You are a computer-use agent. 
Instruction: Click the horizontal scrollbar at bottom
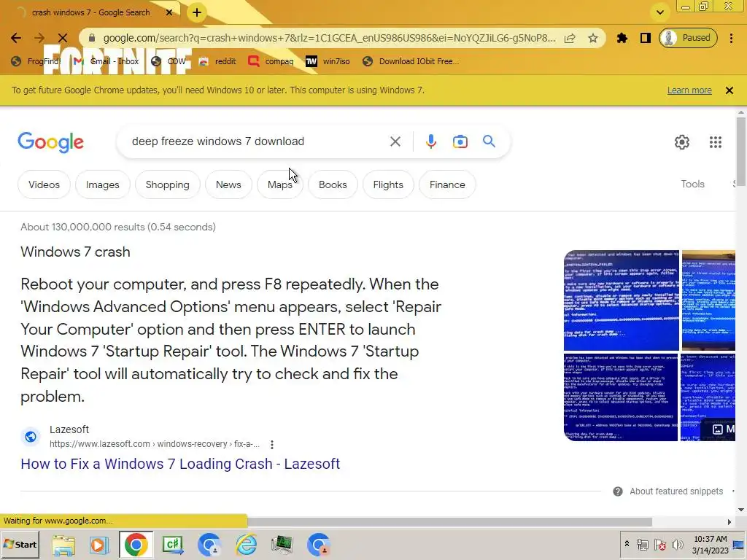coord(449,522)
